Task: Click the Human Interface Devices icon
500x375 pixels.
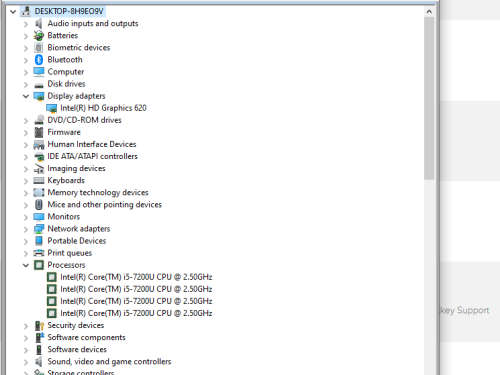Action: (39, 144)
